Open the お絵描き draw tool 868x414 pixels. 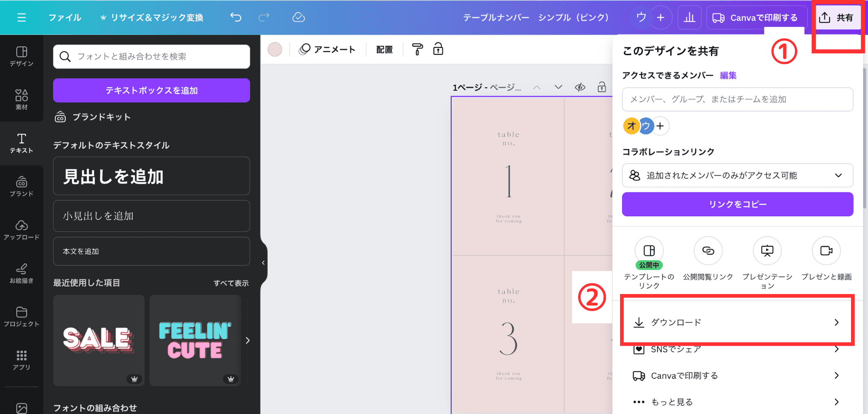pos(22,273)
